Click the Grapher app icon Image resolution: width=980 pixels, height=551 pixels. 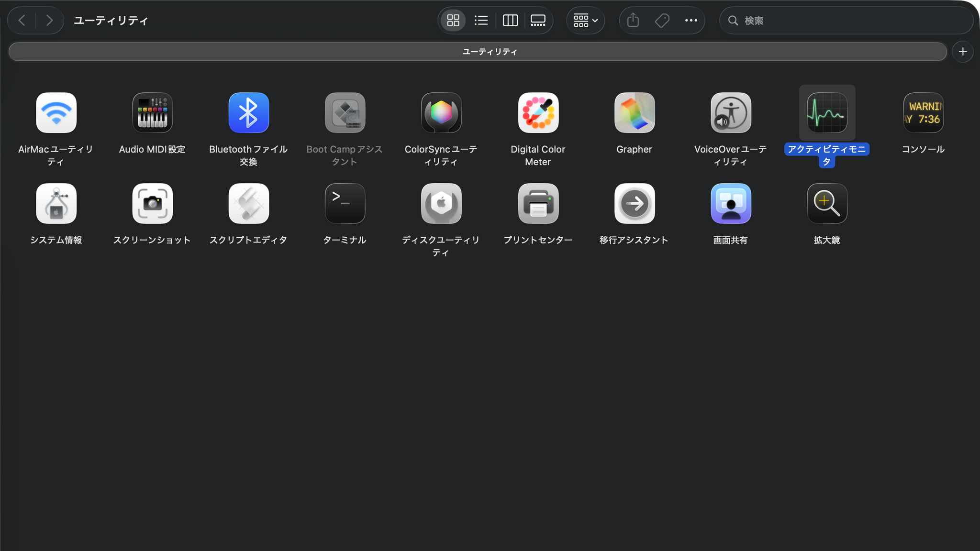click(x=635, y=113)
